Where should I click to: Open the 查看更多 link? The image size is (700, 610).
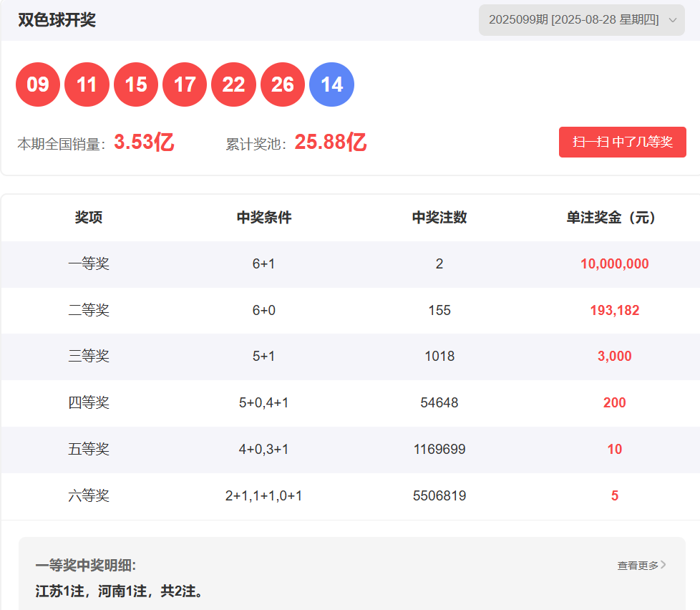tap(638, 566)
